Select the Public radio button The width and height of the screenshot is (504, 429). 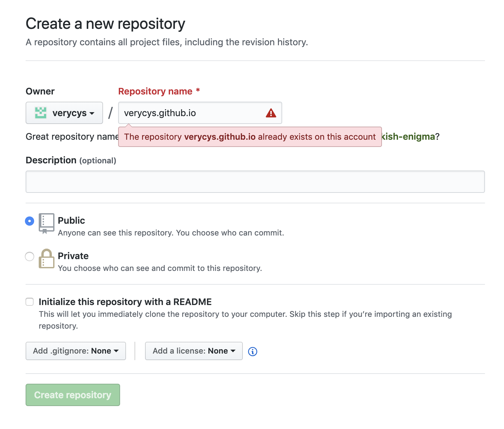[30, 221]
